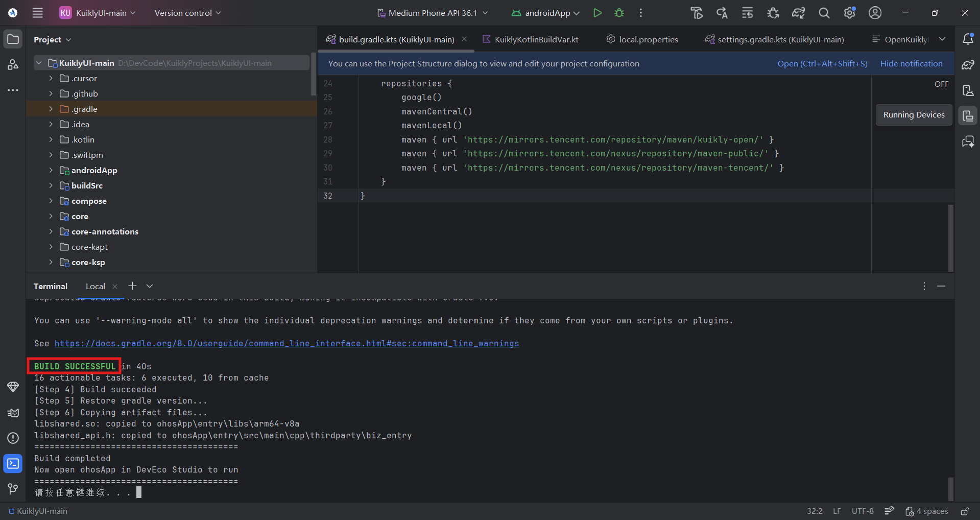Open terminal shell type dropdown
The image size is (980, 520).
[x=150, y=286]
